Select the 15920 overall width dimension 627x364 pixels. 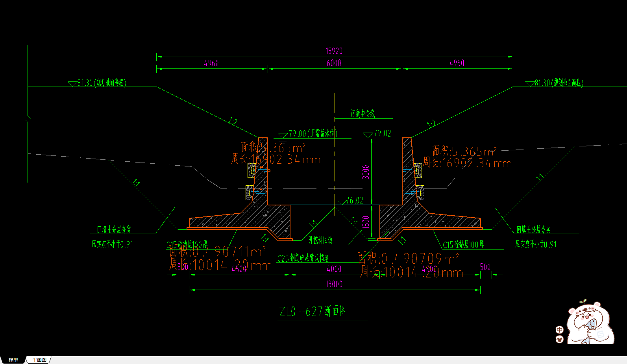334,51
